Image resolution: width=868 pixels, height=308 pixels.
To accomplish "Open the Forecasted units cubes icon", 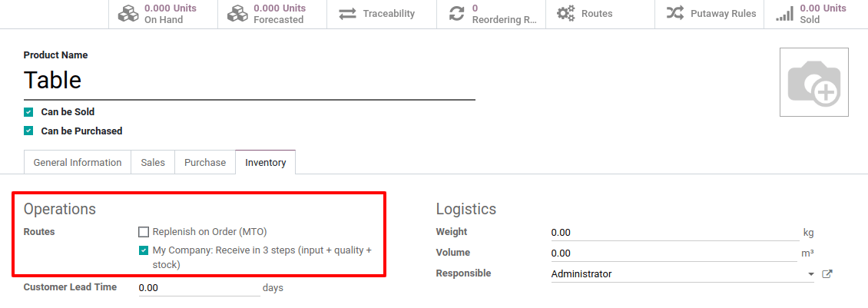I will (x=238, y=14).
